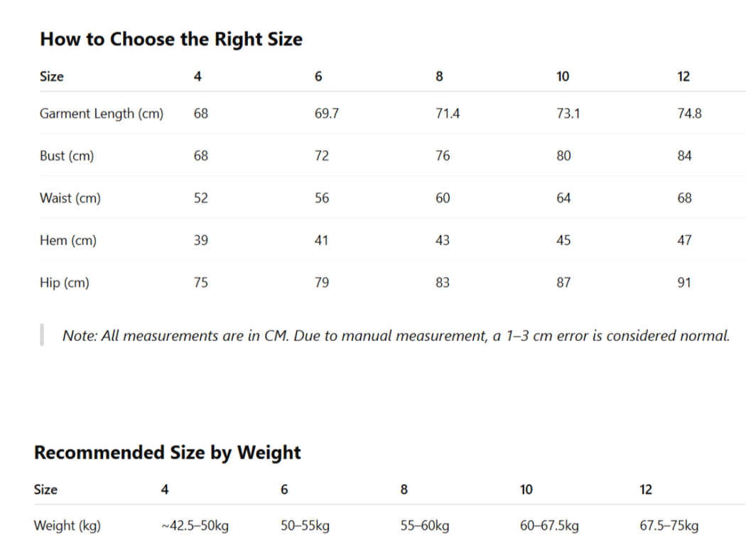Click the "Hem (cm)" row label
The image size is (746, 560).
(67, 240)
